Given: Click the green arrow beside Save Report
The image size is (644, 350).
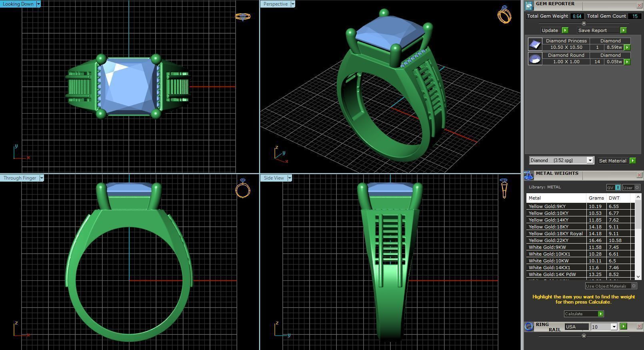Looking at the screenshot, I should tap(623, 30).
